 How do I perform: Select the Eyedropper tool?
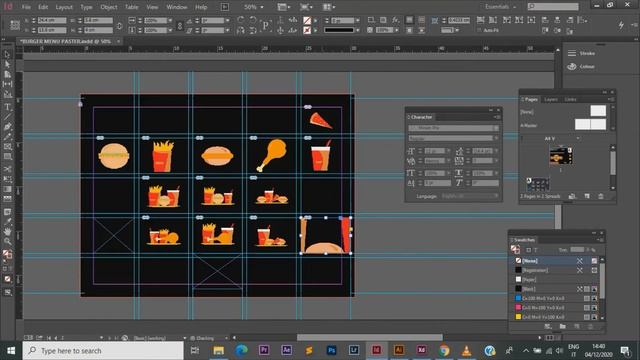7,222
